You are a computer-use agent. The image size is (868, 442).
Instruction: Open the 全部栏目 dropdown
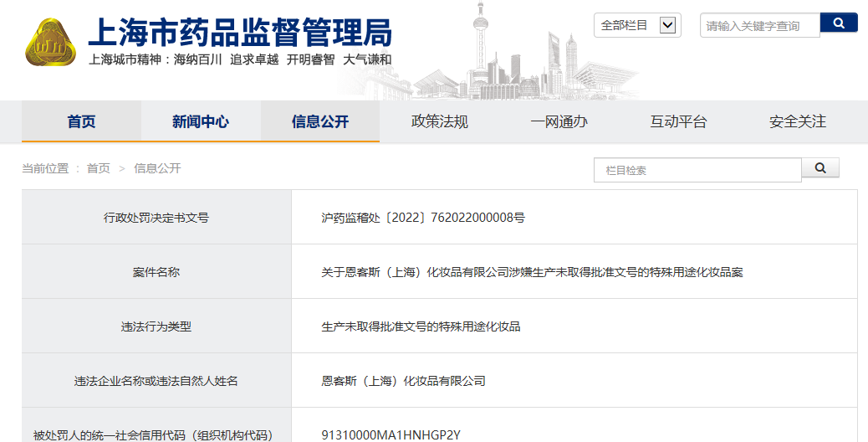tap(636, 25)
